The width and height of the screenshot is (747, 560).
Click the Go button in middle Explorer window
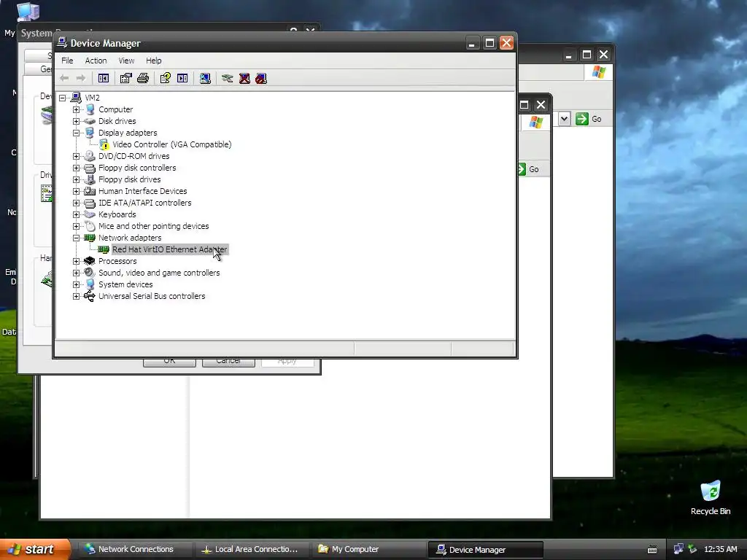(x=530, y=169)
